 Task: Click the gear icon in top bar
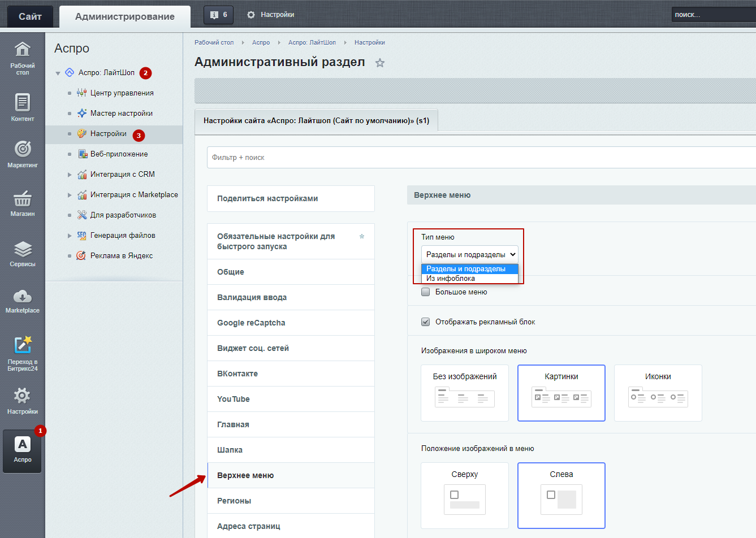(x=251, y=15)
